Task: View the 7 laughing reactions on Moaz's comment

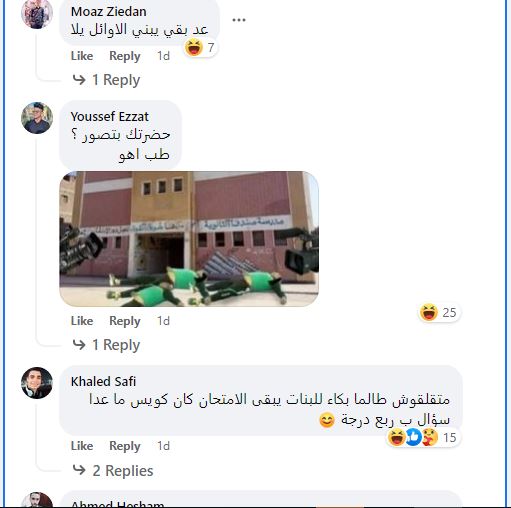Action: [x=200, y=47]
